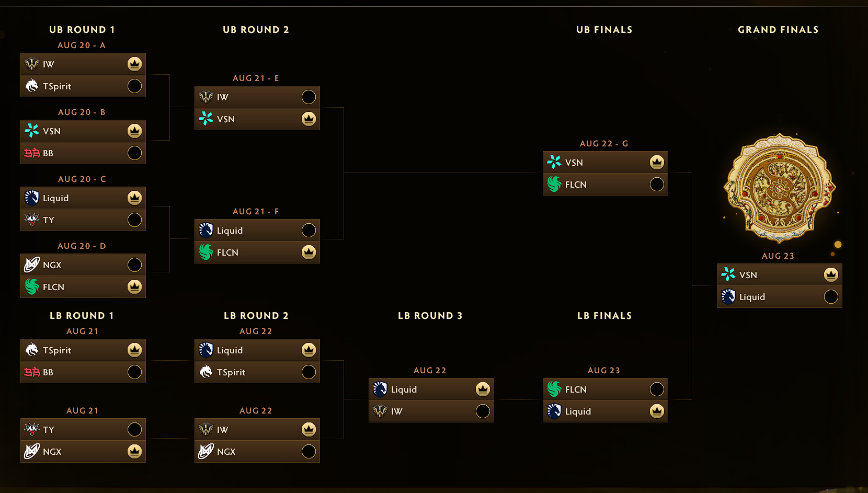The height and width of the screenshot is (493, 868).
Task: Click the FLCN falcon logo in LB Finals
Action: (x=554, y=389)
